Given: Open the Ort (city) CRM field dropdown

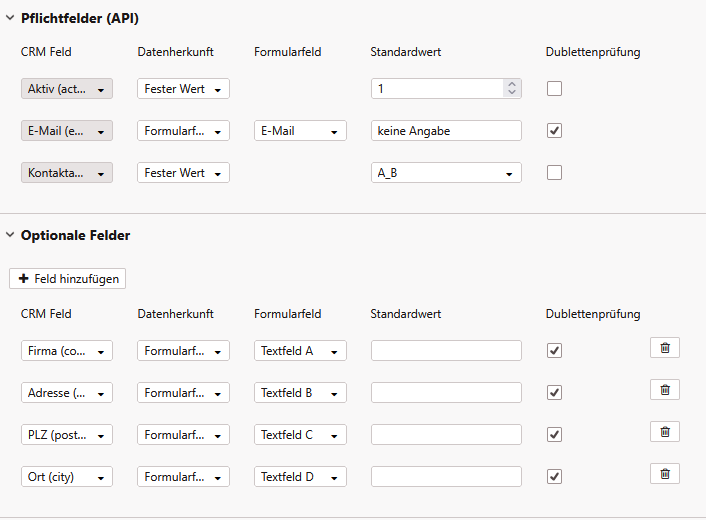Looking at the screenshot, I should pos(67,477).
